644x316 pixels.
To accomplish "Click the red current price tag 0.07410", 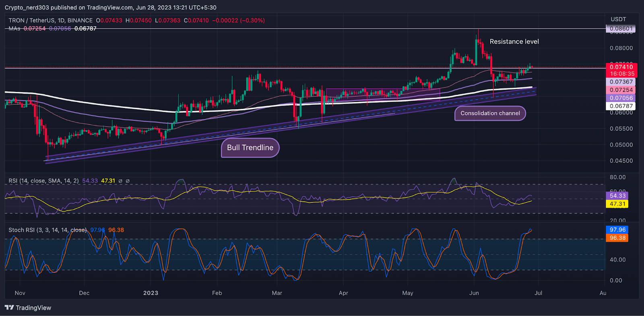I will pyautogui.click(x=621, y=67).
